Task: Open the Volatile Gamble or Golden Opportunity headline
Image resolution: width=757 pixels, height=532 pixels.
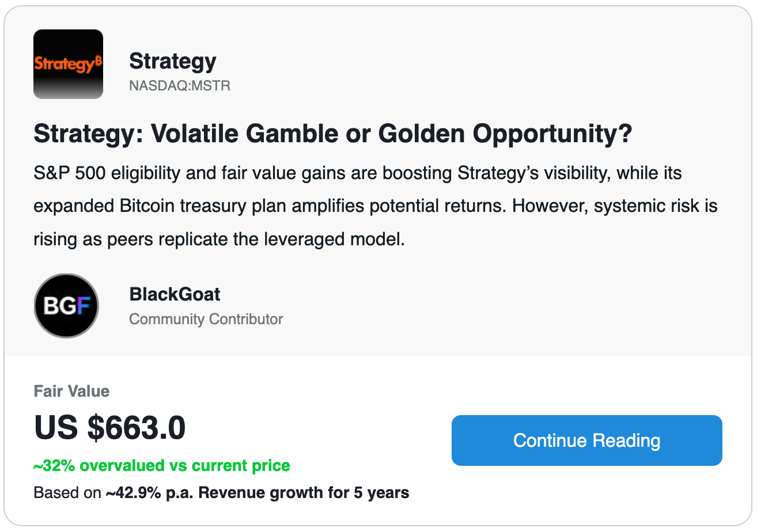Action: click(x=333, y=134)
